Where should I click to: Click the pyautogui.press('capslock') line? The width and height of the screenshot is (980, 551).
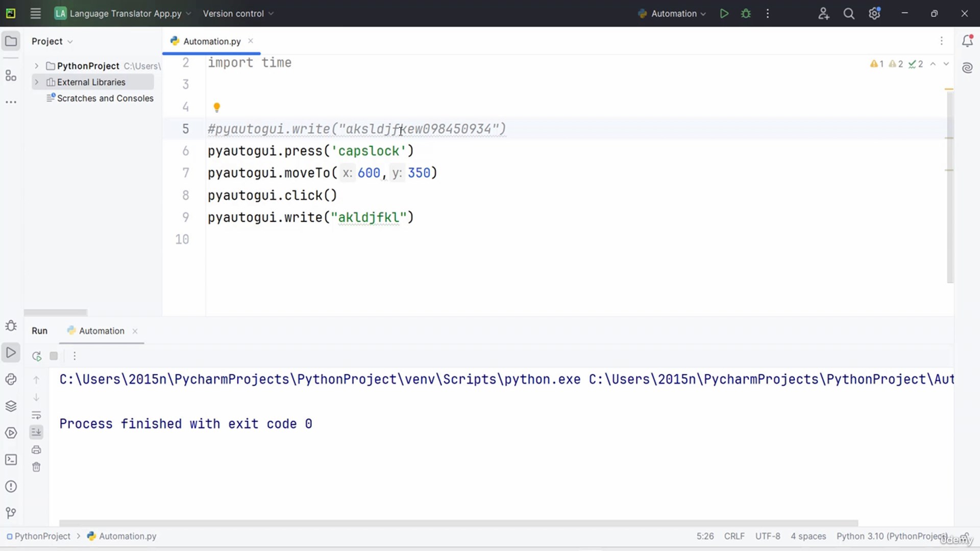tap(311, 151)
